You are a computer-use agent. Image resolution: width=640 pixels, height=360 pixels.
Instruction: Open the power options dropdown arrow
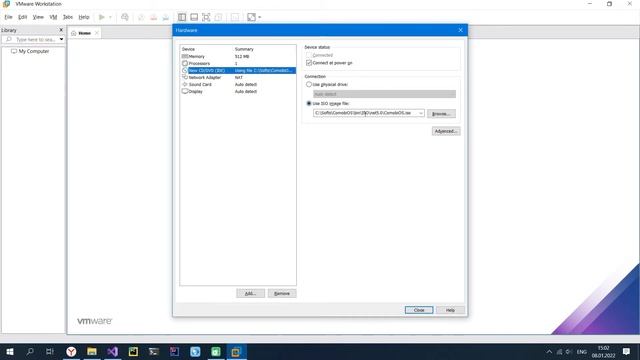click(x=110, y=17)
